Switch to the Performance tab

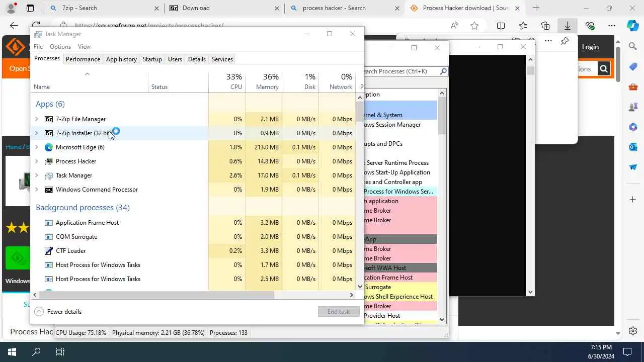[83, 59]
